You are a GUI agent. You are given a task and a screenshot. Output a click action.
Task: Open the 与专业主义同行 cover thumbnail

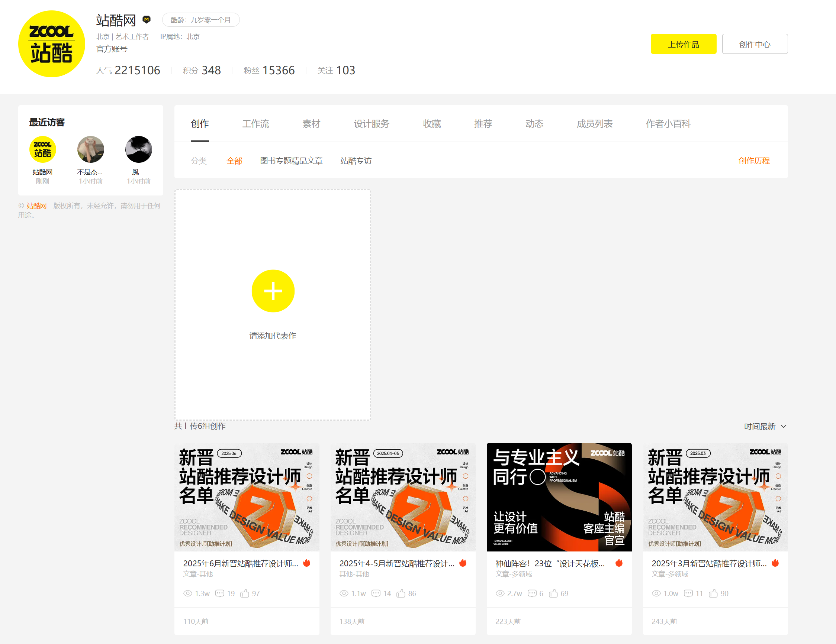559,497
